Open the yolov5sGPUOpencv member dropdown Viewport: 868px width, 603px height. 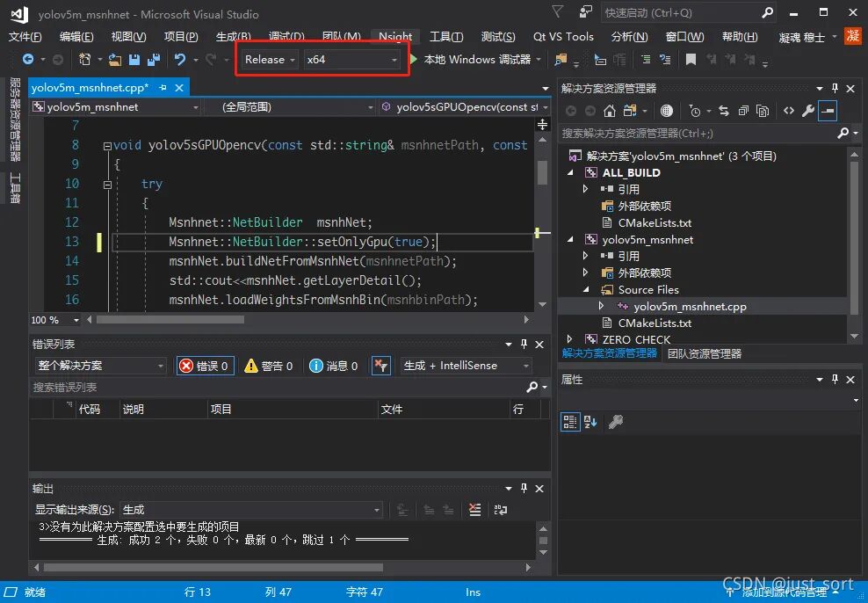click(465, 107)
